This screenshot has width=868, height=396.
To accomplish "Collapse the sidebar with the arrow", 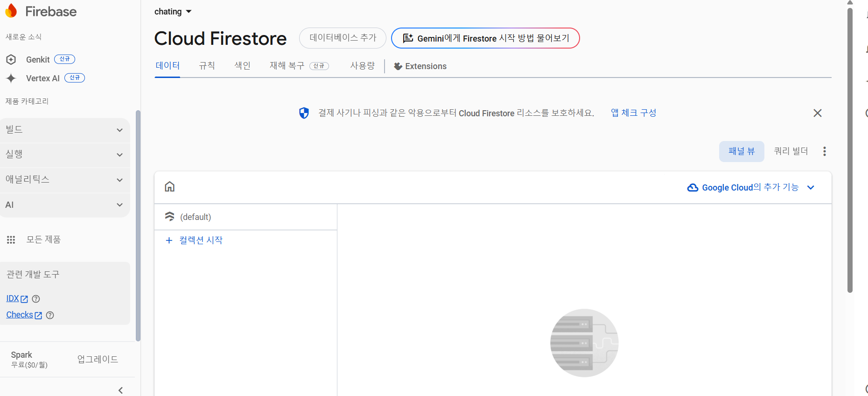I will [x=121, y=390].
